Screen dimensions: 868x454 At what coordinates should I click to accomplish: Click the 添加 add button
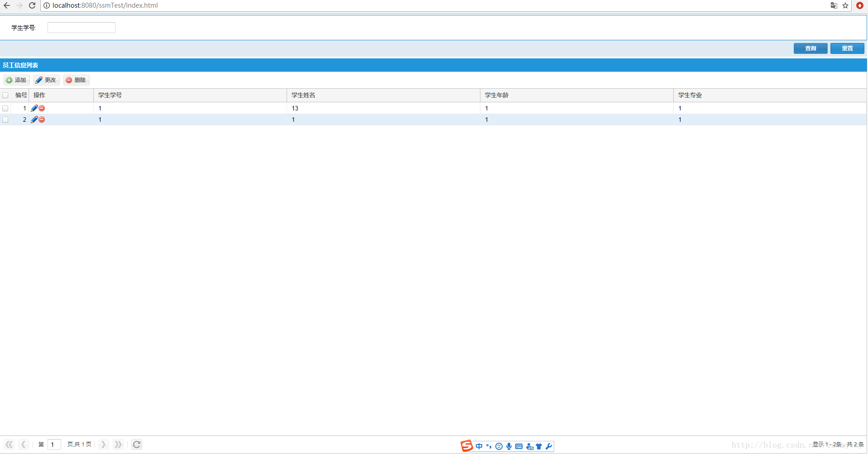[16, 80]
